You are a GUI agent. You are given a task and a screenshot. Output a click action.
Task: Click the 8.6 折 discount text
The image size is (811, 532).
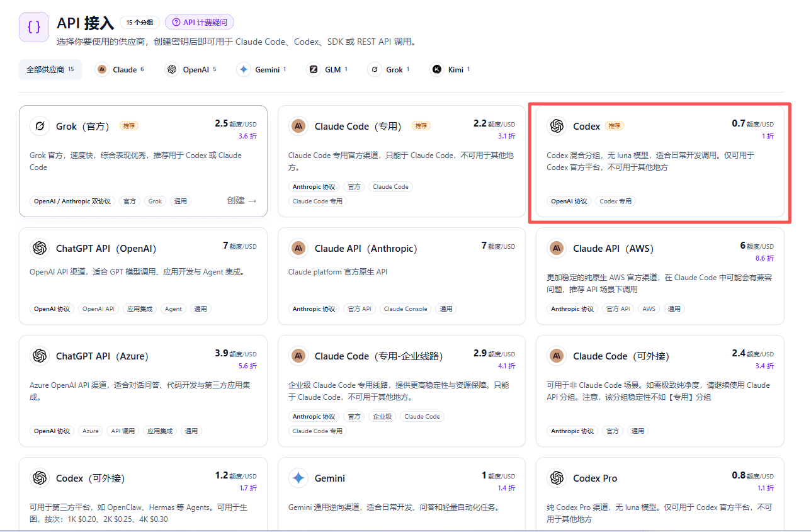764,258
